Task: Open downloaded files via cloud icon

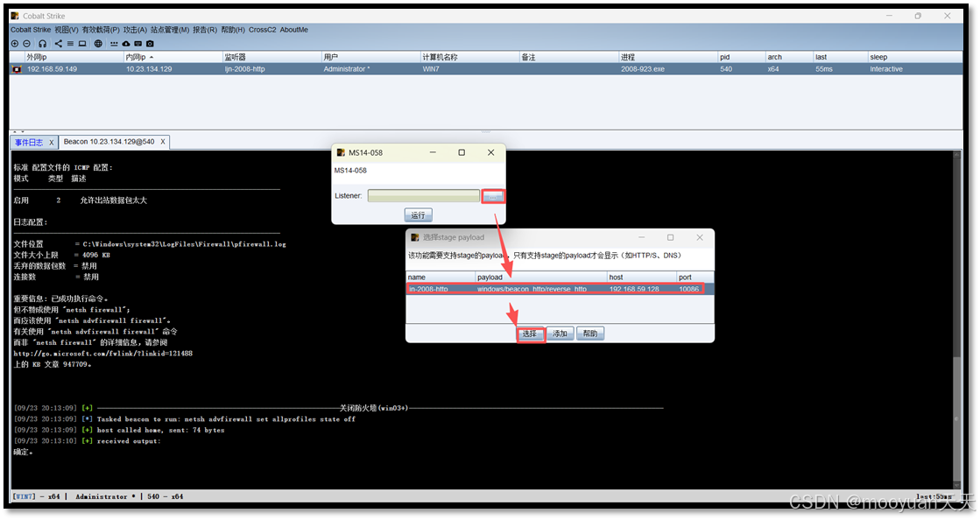Action: [125, 44]
